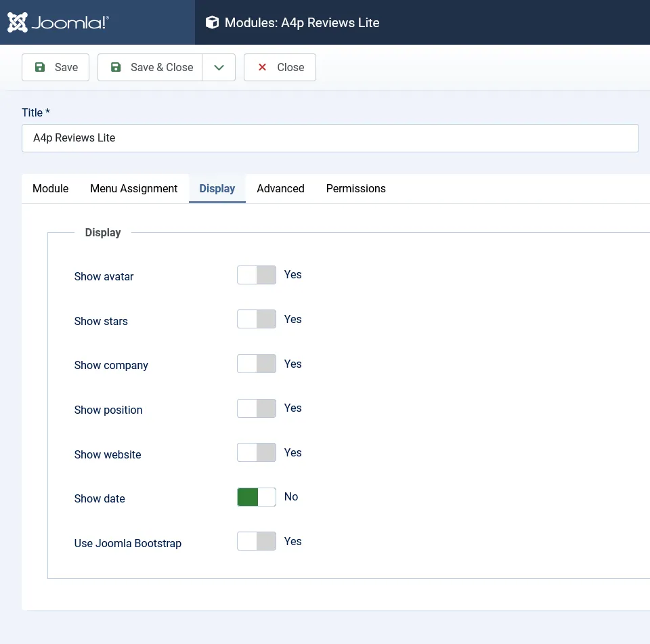Click the Title input field
The image size is (650, 644).
click(330, 138)
